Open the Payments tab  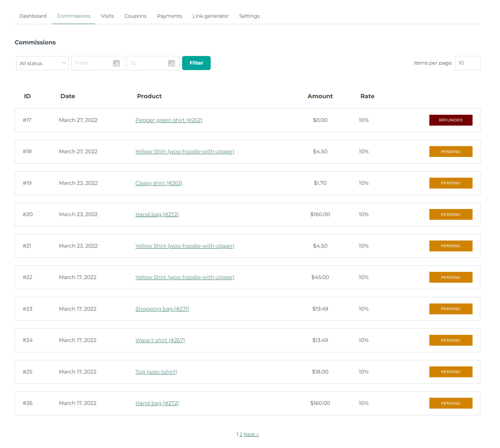tap(169, 16)
